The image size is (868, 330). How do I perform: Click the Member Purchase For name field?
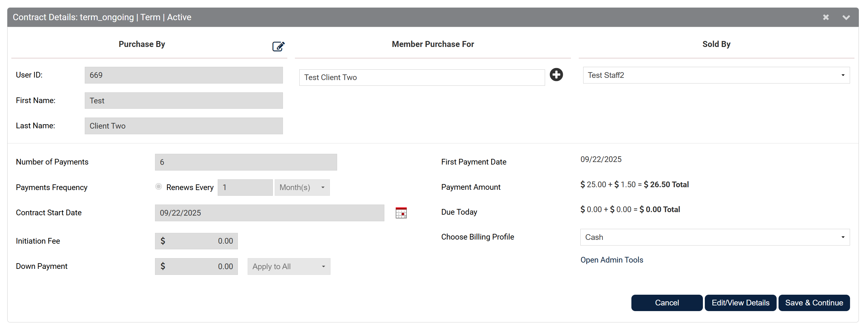pyautogui.click(x=422, y=78)
